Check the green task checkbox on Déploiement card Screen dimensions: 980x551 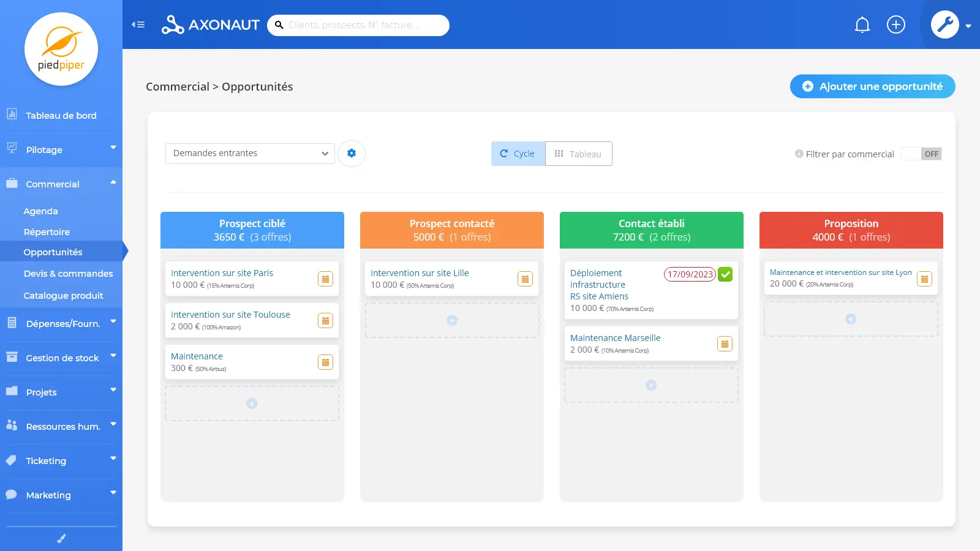tap(725, 274)
